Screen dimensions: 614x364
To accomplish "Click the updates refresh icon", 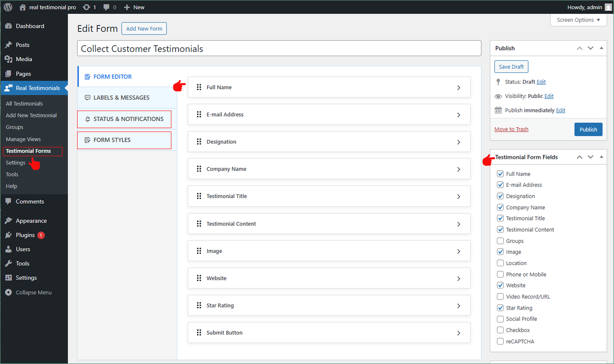I will (x=86, y=7).
